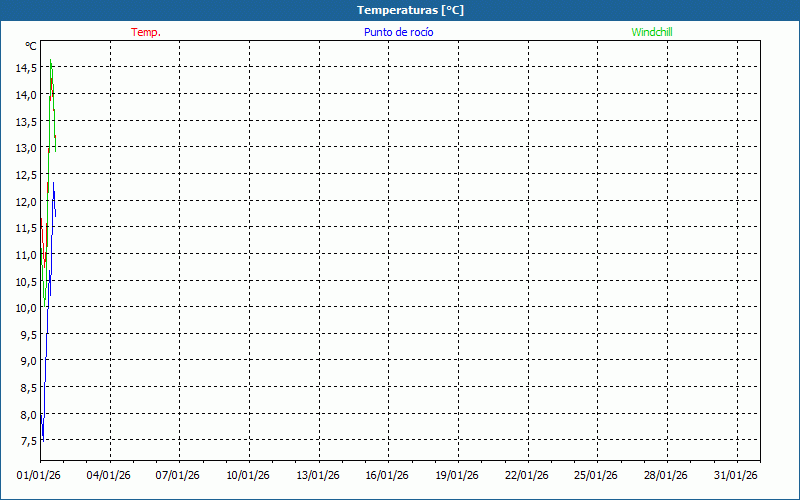The height and width of the screenshot is (500, 800).
Task: Pick the 07/01/26 date tick label
Action: click(179, 475)
